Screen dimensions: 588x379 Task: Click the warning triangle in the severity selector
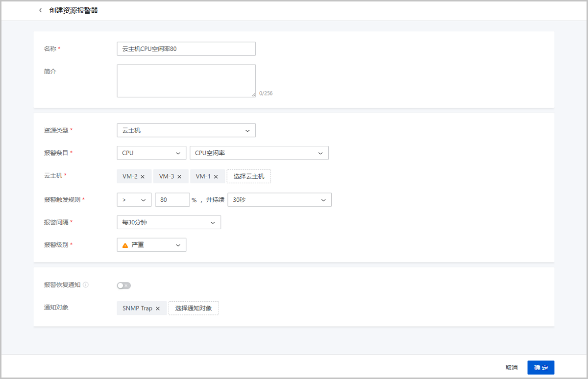[125, 244]
